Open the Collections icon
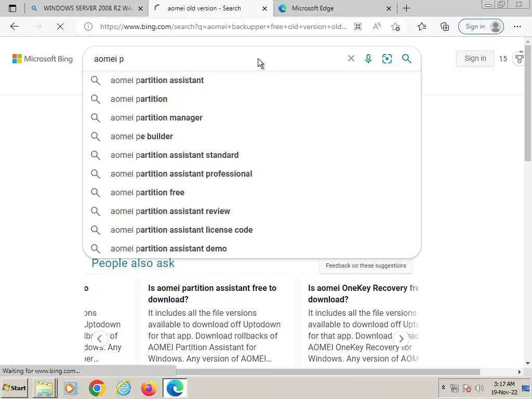 (445, 26)
